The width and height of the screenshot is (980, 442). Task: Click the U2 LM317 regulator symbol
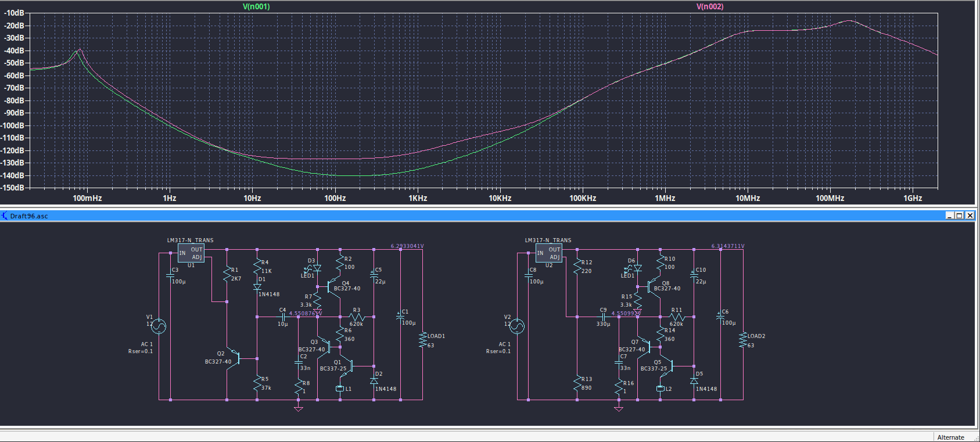[549, 253]
